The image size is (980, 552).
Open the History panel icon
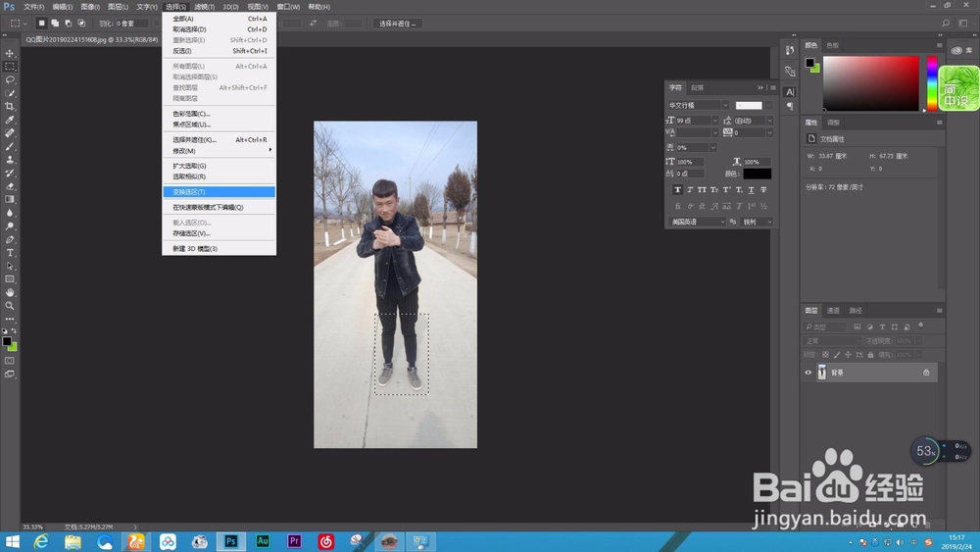click(790, 51)
